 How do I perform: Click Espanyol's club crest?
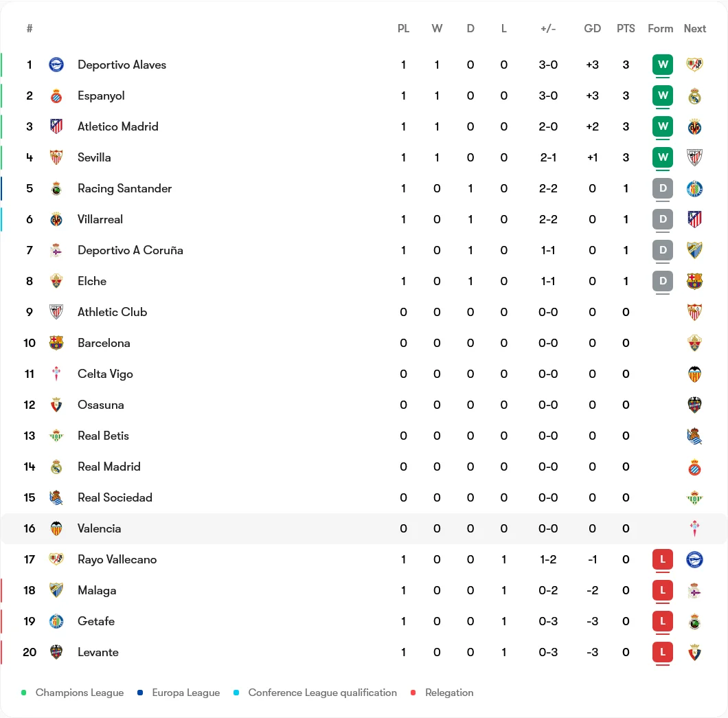pyautogui.click(x=56, y=96)
